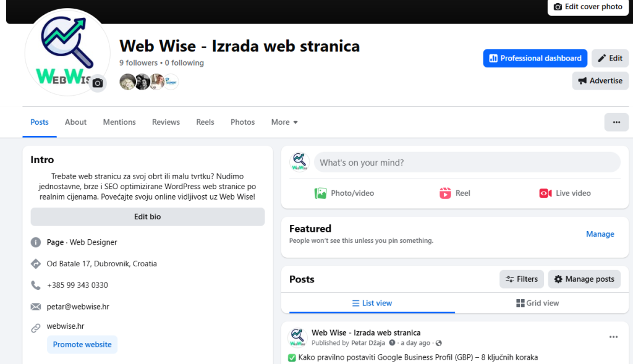
Task: Click publisher name Petar Džaja
Action: coord(368,343)
